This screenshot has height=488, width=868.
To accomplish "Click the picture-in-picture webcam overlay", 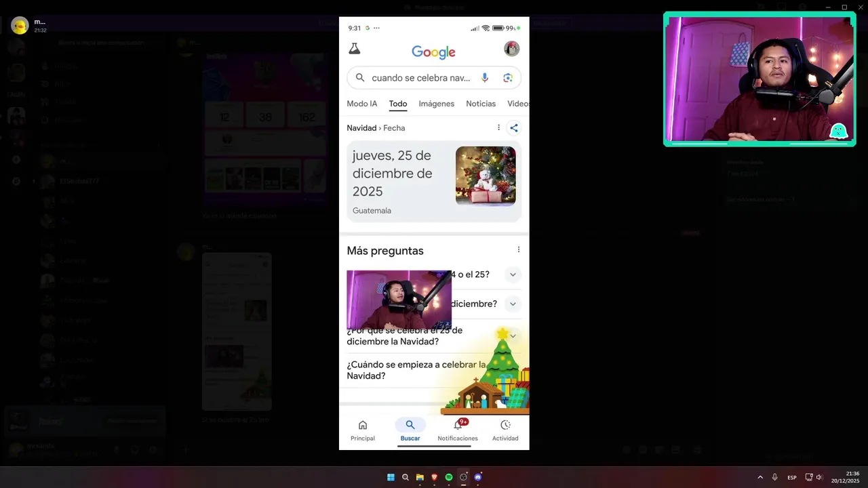I will (x=399, y=300).
